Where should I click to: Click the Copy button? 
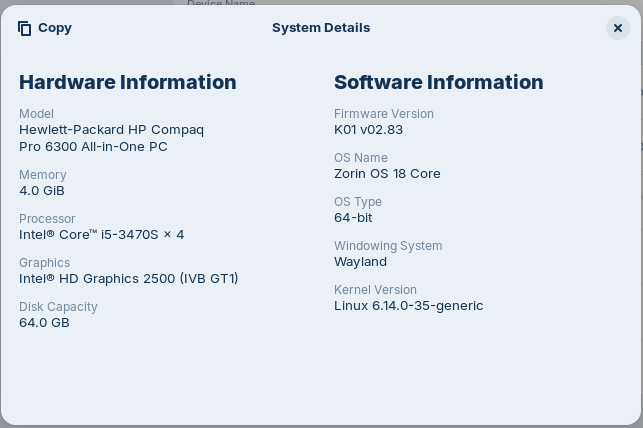tap(45, 28)
